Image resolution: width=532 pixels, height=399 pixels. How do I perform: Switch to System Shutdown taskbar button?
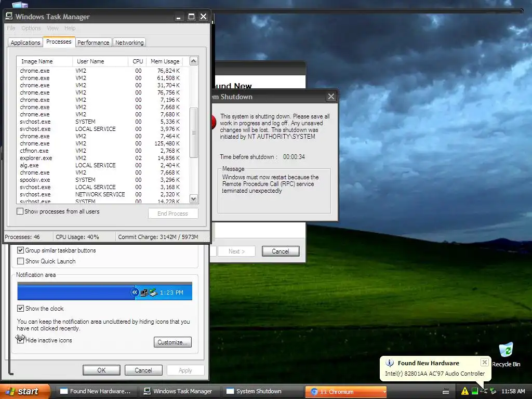pyautogui.click(x=262, y=391)
